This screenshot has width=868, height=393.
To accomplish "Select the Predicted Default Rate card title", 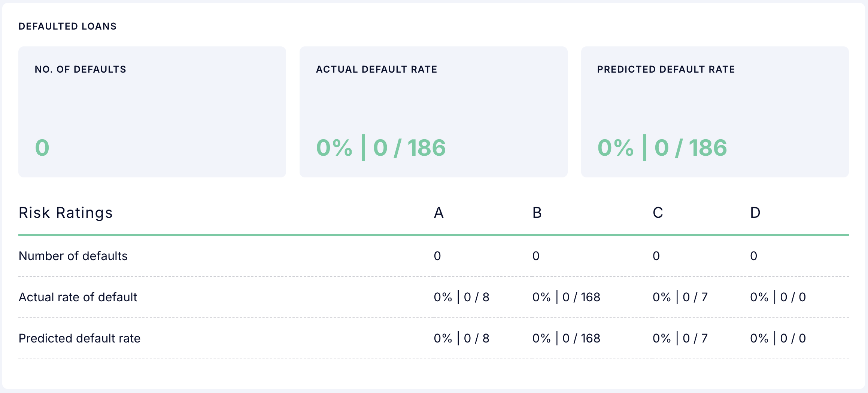I will coord(666,69).
